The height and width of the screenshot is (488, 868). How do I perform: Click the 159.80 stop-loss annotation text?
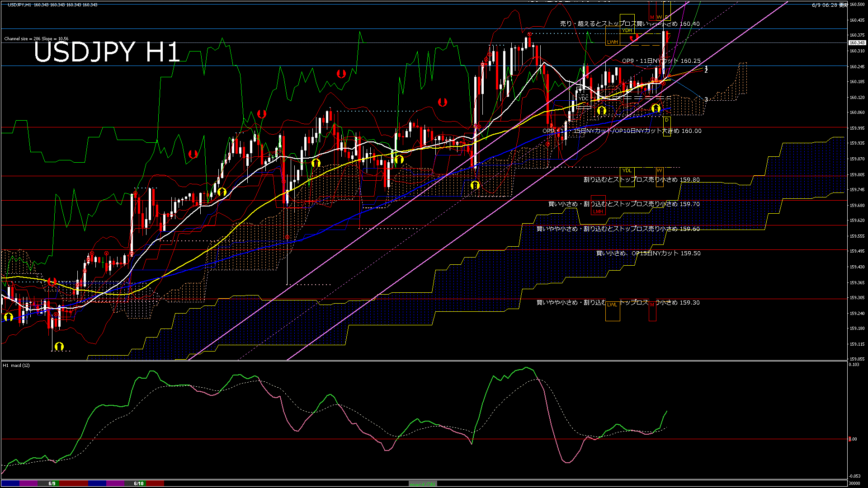point(642,179)
